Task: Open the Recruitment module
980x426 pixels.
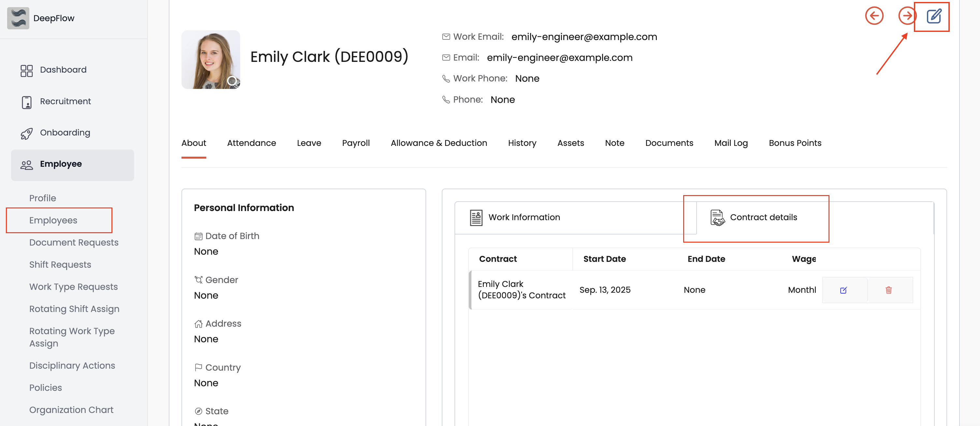Action: coord(65,102)
